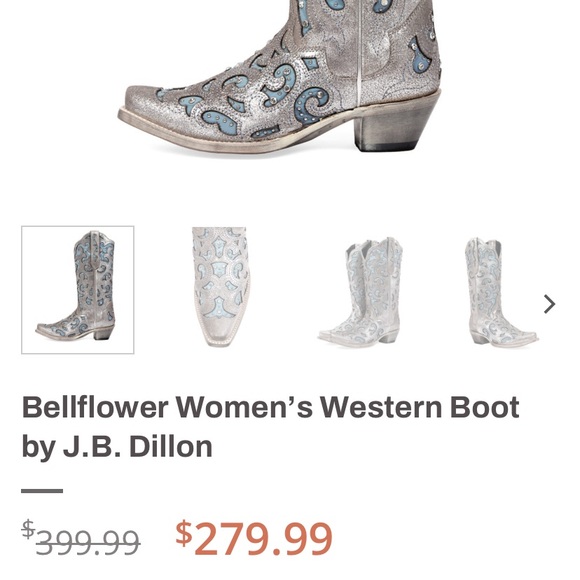Viewport: 580px width, 580px height.
Task: Show more thumbnails with the right chevron
Action: coord(549,304)
